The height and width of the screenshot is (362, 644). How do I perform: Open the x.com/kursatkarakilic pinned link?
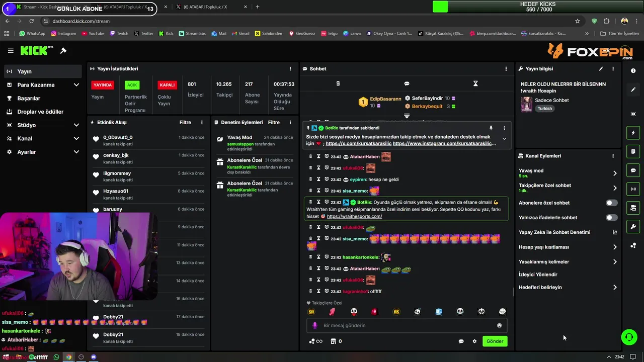coord(358,143)
